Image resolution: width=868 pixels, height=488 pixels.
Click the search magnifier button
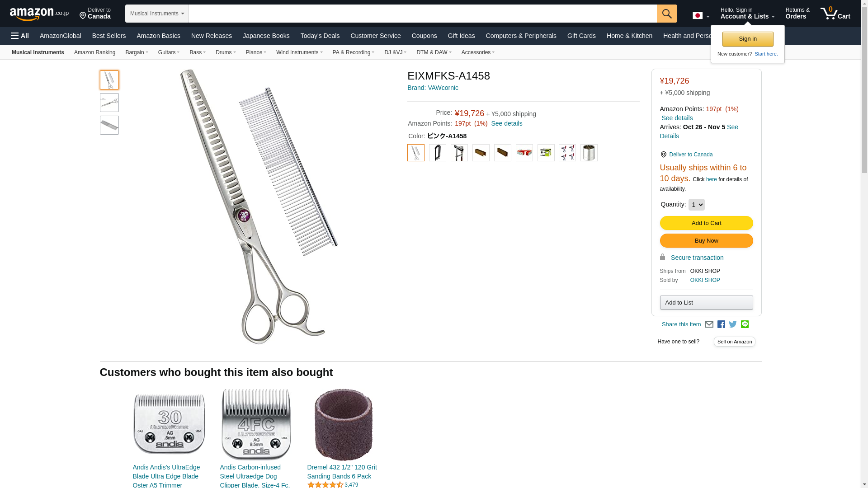pyautogui.click(x=667, y=14)
